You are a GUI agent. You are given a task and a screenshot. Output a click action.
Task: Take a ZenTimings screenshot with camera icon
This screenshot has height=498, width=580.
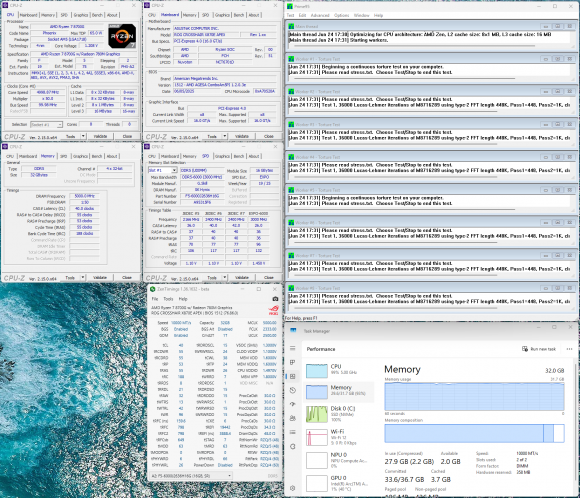(x=275, y=299)
